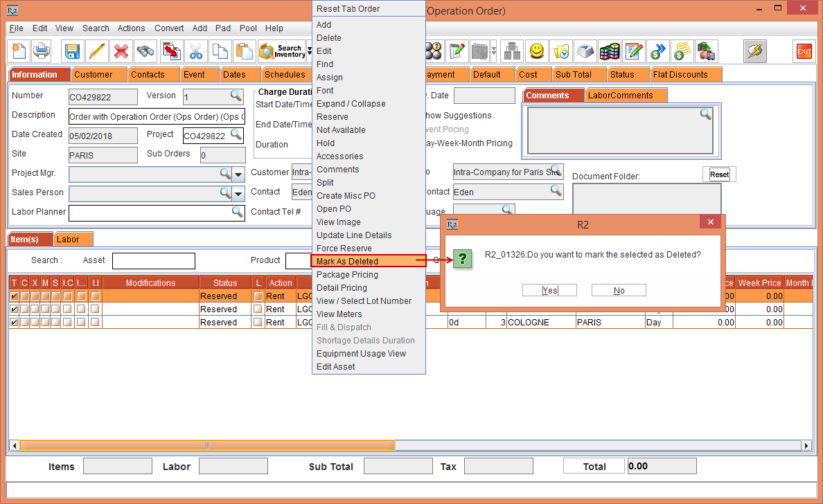Click the red X delete icon
This screenshot has height=504, width=823.
tap(121, 51)
